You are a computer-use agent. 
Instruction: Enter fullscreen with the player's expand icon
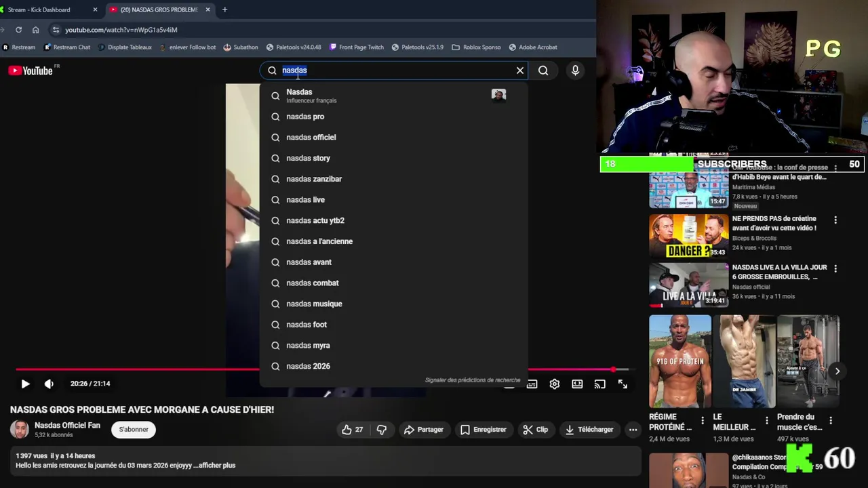pos(623,384)
